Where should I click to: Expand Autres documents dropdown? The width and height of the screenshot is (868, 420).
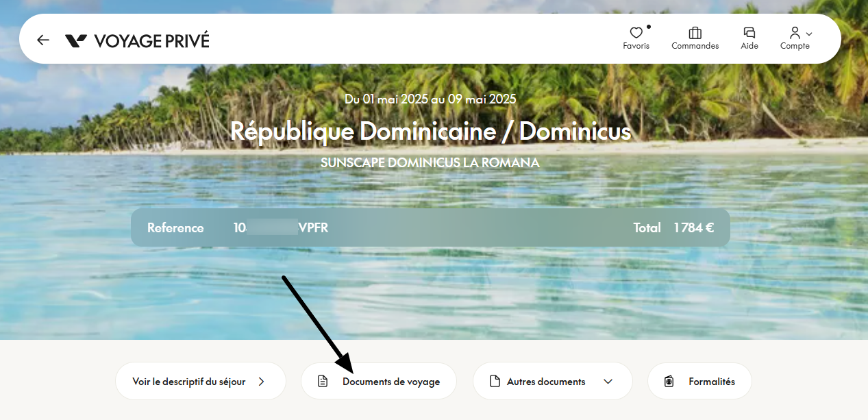pos(553,381)
